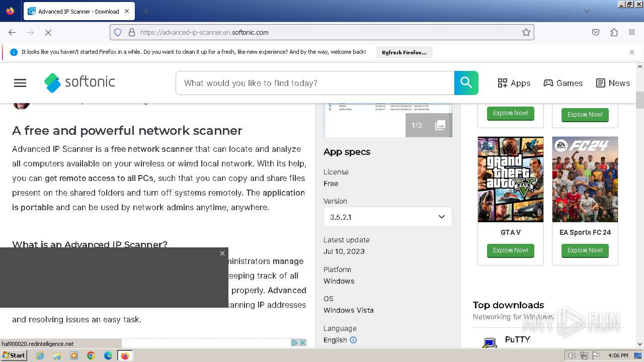The image size is (644, 362).
Task: Open AdChoices info icon on banner
Action: 295,342
